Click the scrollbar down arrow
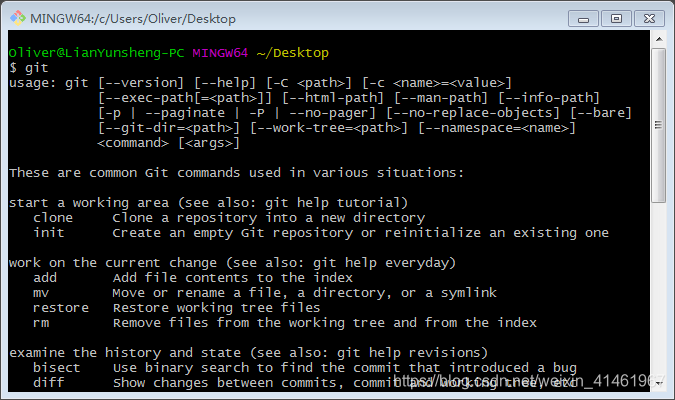Screen dimensions: 675x400 659,383
